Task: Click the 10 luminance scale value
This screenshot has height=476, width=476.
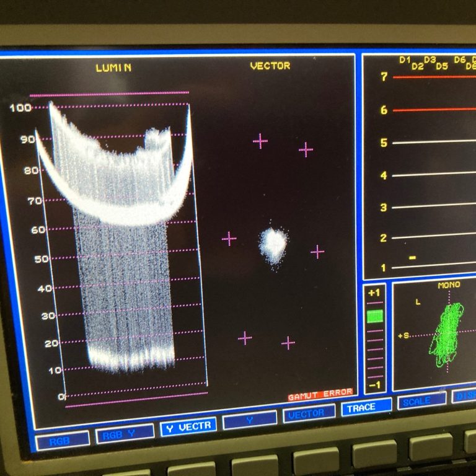Action: coord(55,371)
